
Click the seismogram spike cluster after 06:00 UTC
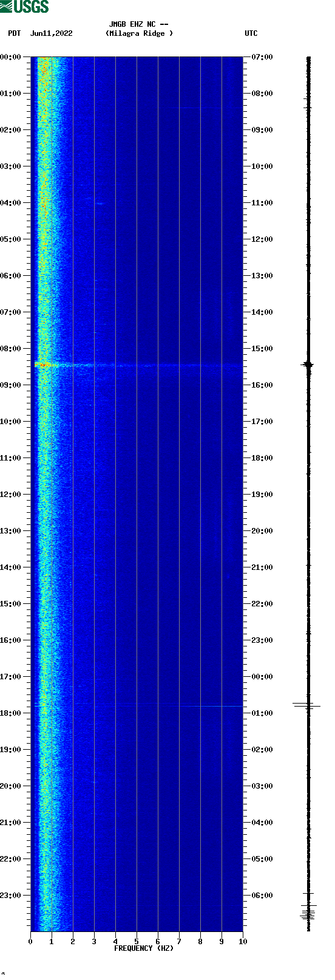(x=308, y=913)
